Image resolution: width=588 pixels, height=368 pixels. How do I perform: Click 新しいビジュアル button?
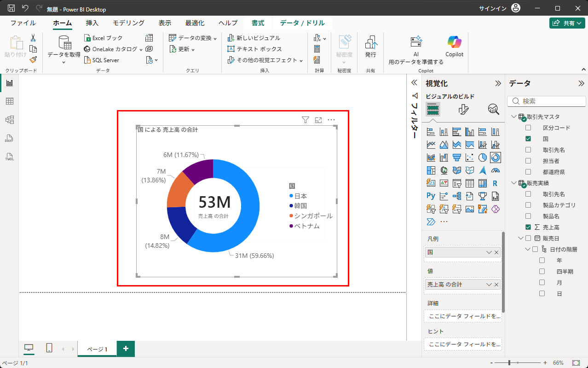pos(254,38)
